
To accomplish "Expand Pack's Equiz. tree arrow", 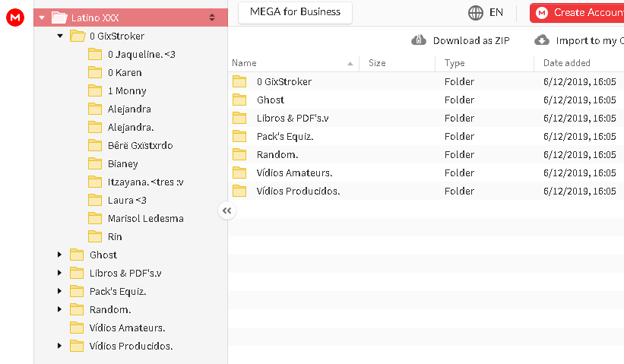I will [60, 291].
